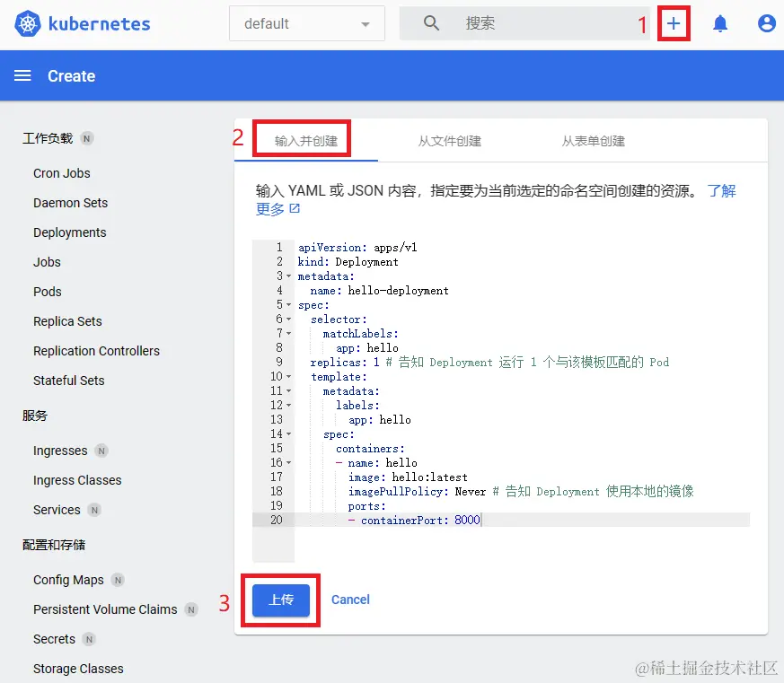
Task: Collapse the fold arrow on line 16
Action: (288, 463)
